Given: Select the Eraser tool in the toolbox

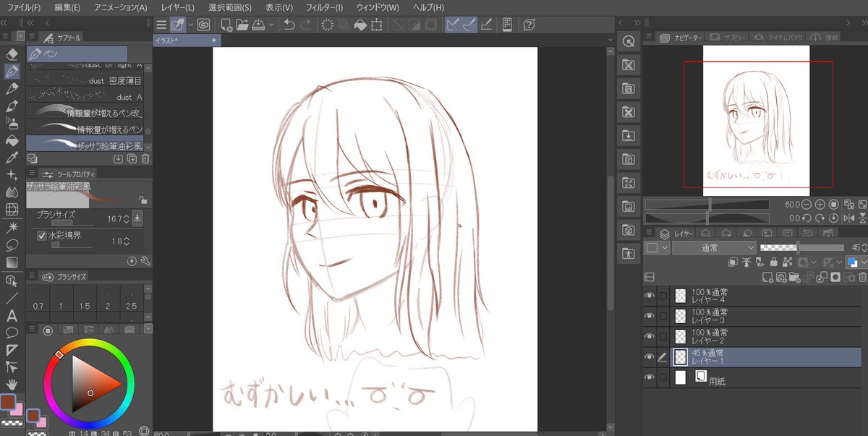Looking at the screenshot, I should 12,54.
